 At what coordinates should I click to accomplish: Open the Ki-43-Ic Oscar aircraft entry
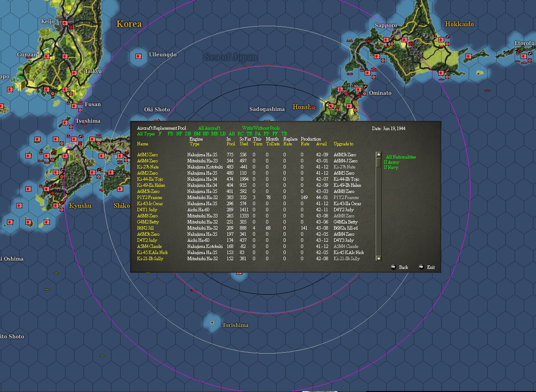(x=150, y=203)
